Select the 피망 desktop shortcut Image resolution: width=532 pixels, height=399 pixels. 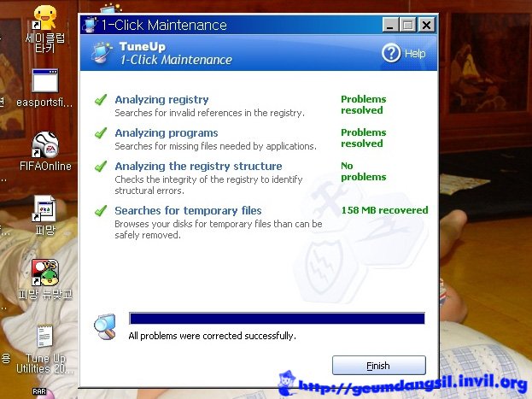44,215
